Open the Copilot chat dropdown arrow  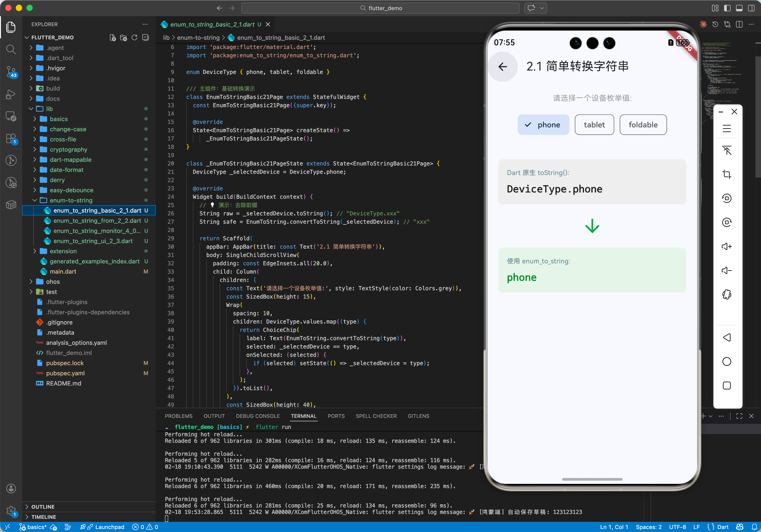tap(542, 8)
